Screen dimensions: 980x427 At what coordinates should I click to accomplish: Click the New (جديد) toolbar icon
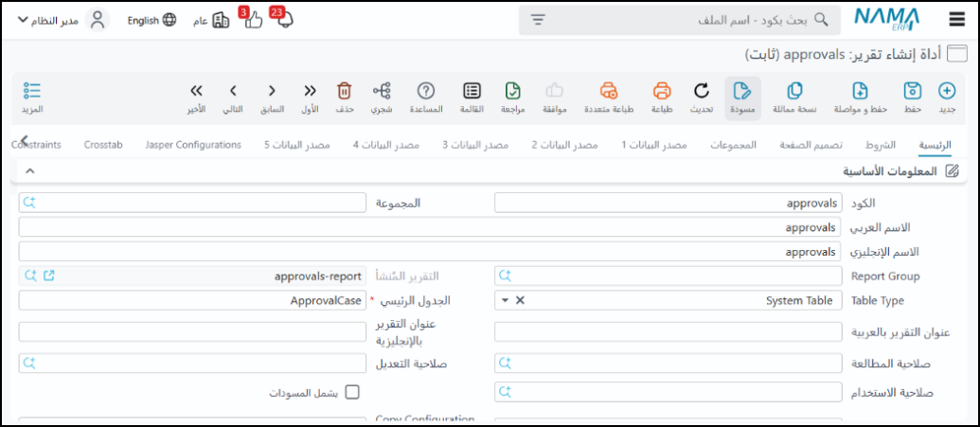point(946,92)
